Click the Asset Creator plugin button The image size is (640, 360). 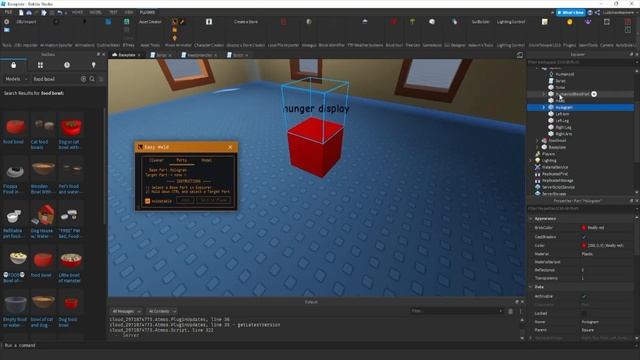click(x=150, y=22)
